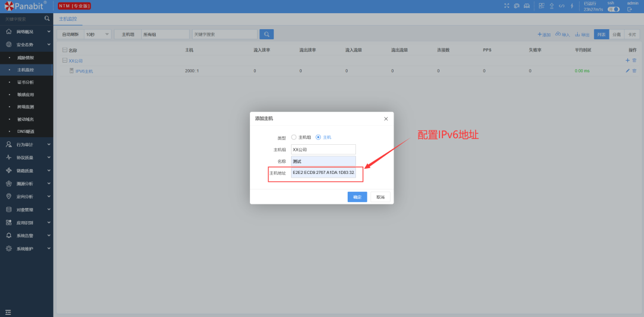Click the 导入 import button
The image size is (644, 317).
(563, 35)
